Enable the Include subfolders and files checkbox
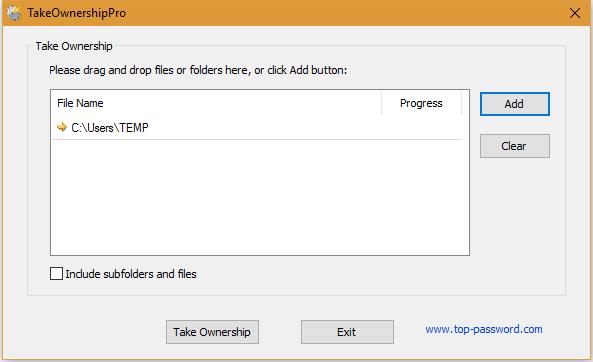 point(56,273)
